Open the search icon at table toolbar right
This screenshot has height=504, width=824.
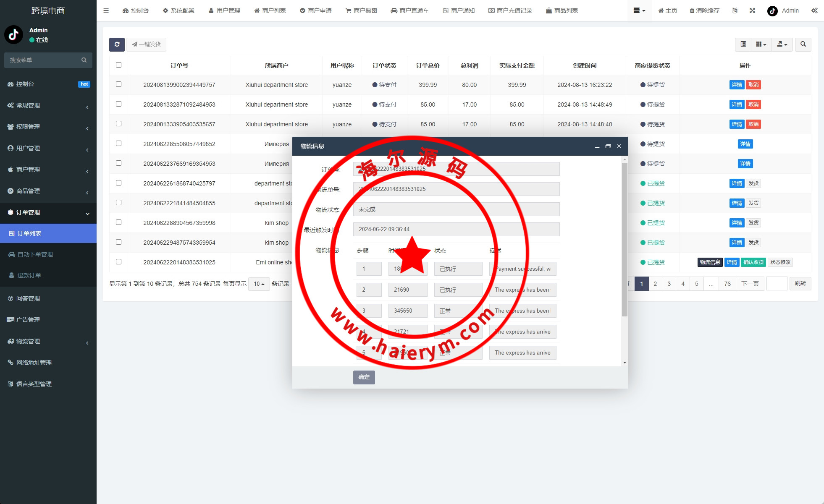click(x=803, y=44)
